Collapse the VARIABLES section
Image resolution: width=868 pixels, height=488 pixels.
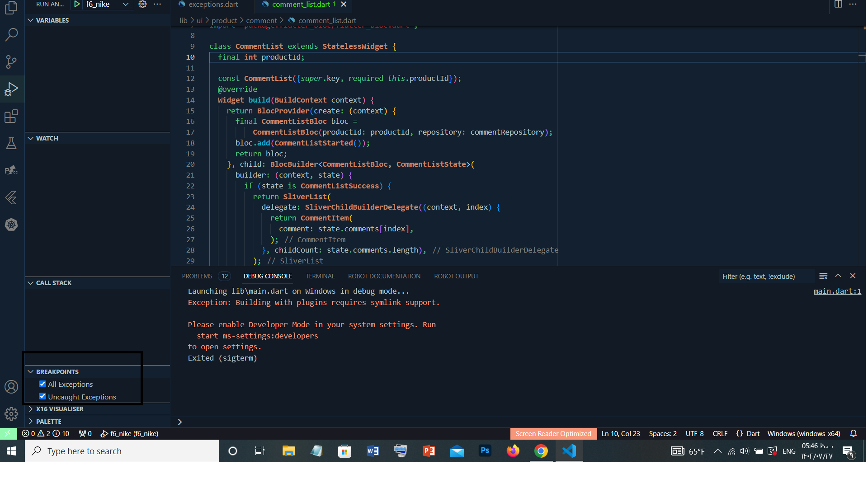(97, 20)
